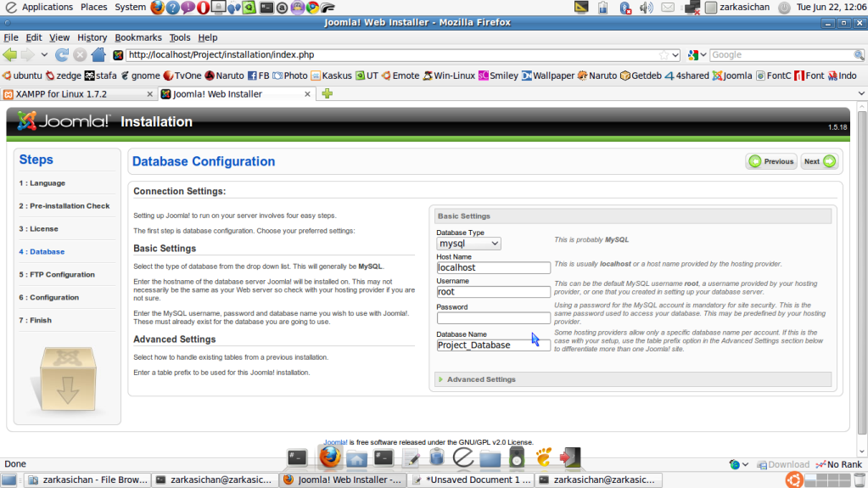Click the Firefox back arrow button
868x488 pixels.
(10, 55)
